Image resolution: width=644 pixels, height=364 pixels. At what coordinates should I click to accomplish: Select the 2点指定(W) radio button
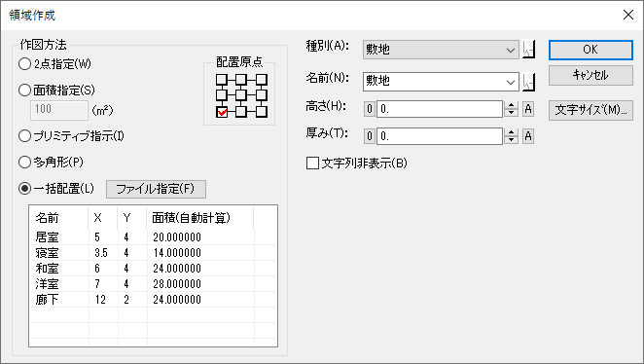coord(24,63)
